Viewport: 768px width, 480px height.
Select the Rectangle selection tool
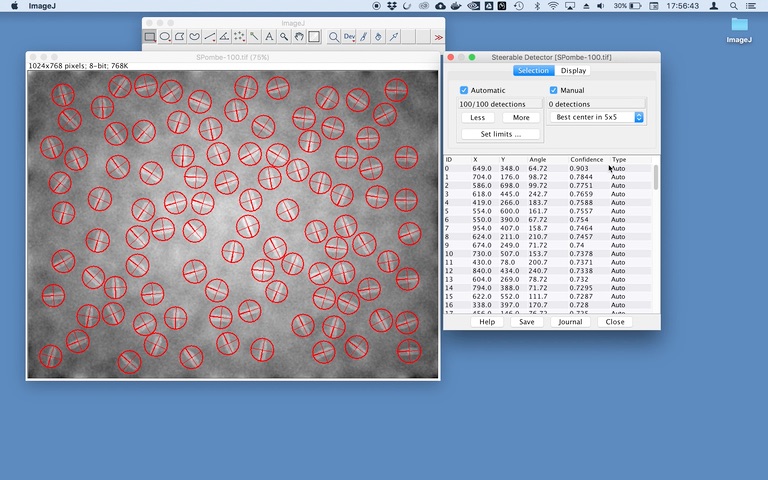click(150, 37)
